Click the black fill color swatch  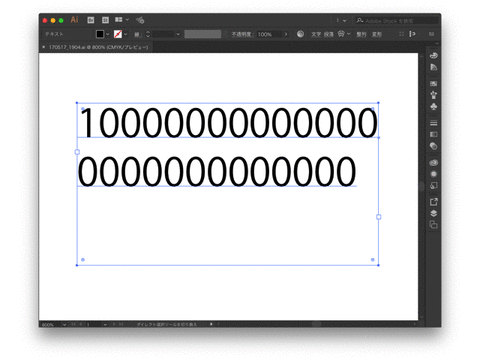[100, 34]
